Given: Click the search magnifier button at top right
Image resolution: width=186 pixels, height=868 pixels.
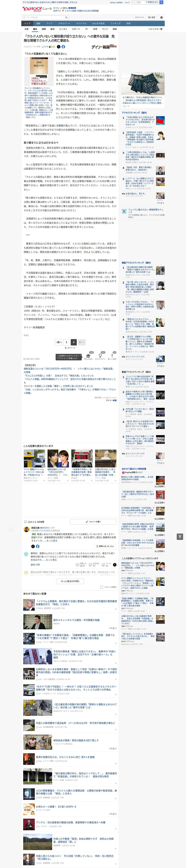Looking at the screenshot, I should [x=161, y=2].
